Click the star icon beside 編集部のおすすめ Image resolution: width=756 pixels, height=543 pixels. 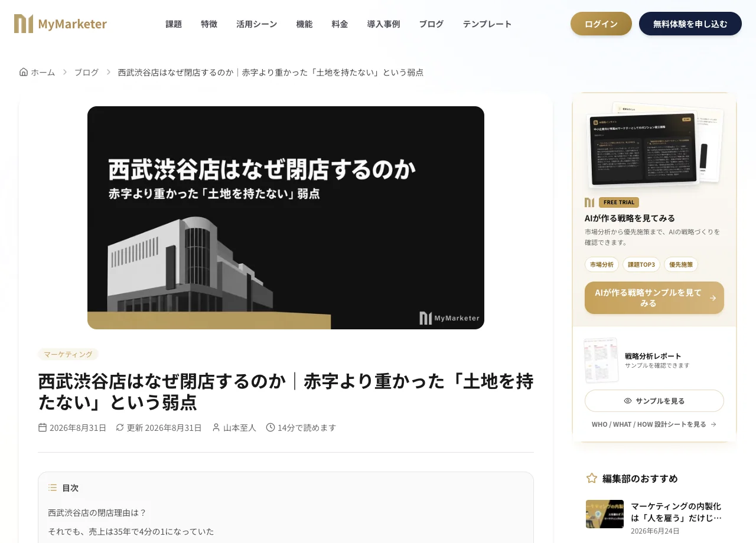click(x=592, y=478)
